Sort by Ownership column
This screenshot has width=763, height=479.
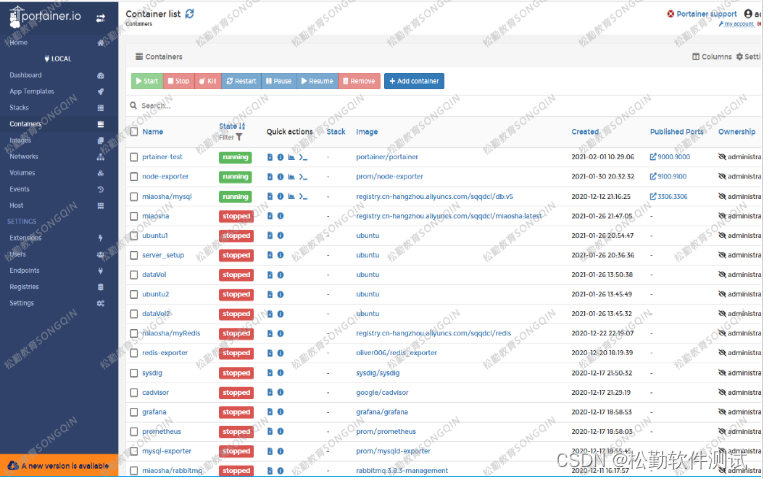coord(737,131)
